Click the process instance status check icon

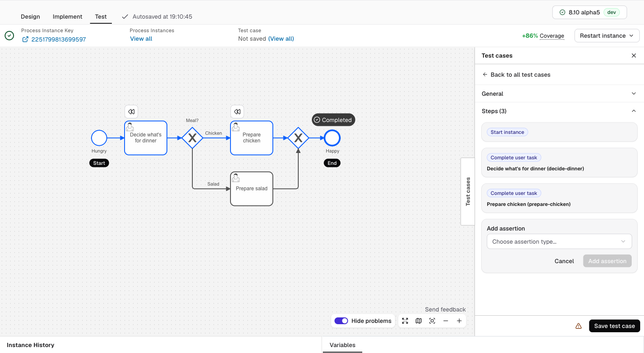[9, 36]
